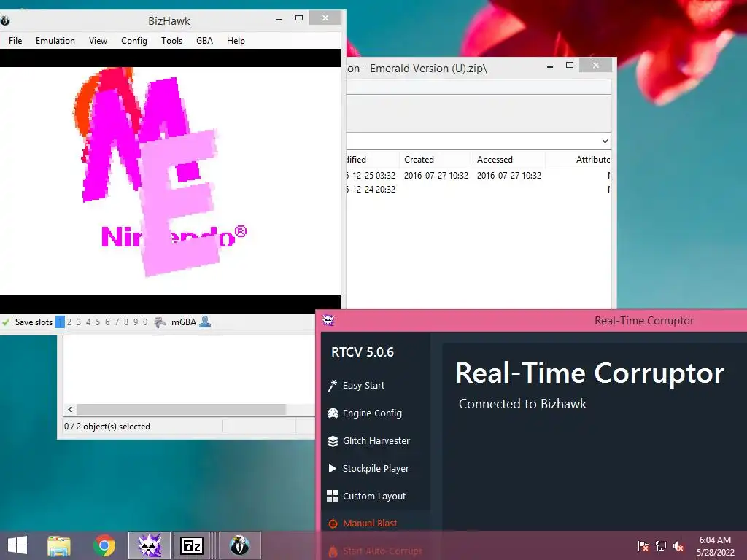Sort by Attributes column in 7-Zip
The height and width of the screenshot is (560, 747).
[x=592, y=160]
